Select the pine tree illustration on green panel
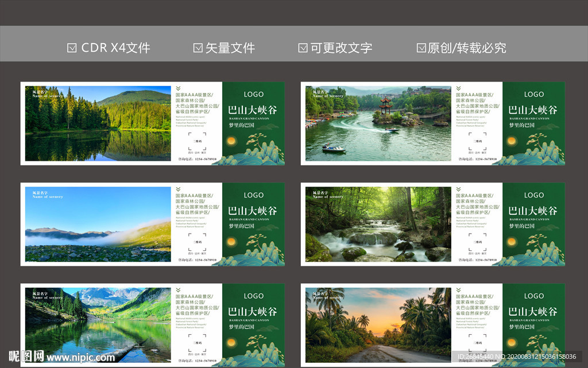 (257, 139)
